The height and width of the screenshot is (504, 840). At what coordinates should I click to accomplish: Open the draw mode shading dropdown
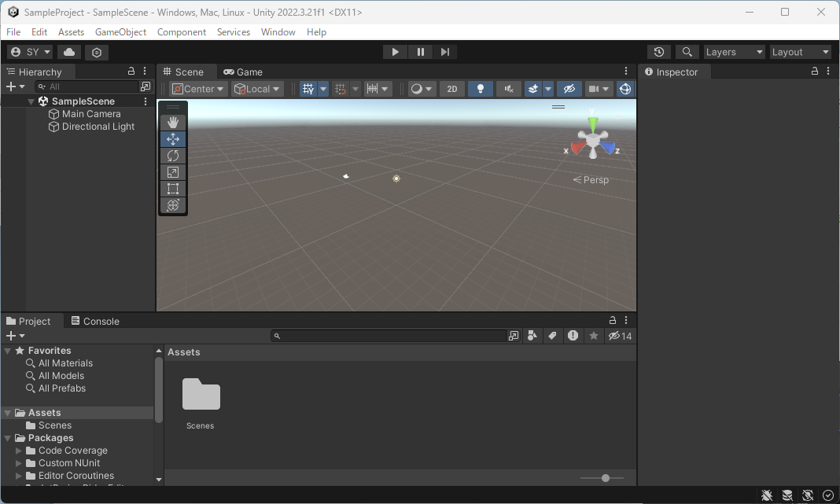click(x=421, y=89)
